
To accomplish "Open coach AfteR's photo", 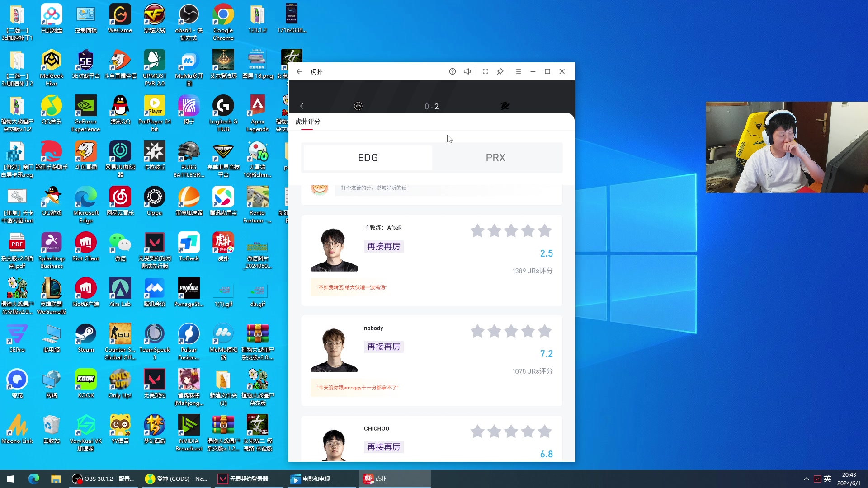I will [x=334, y=249].
